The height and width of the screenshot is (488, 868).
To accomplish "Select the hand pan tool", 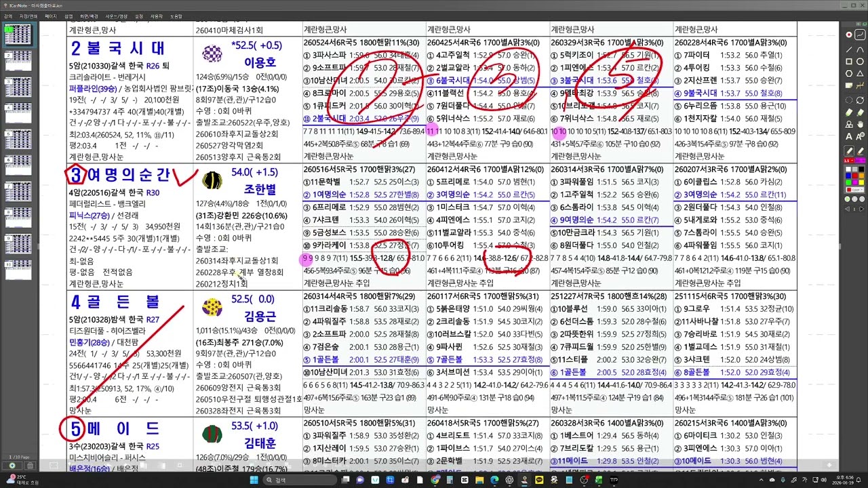I will point(860,124).
